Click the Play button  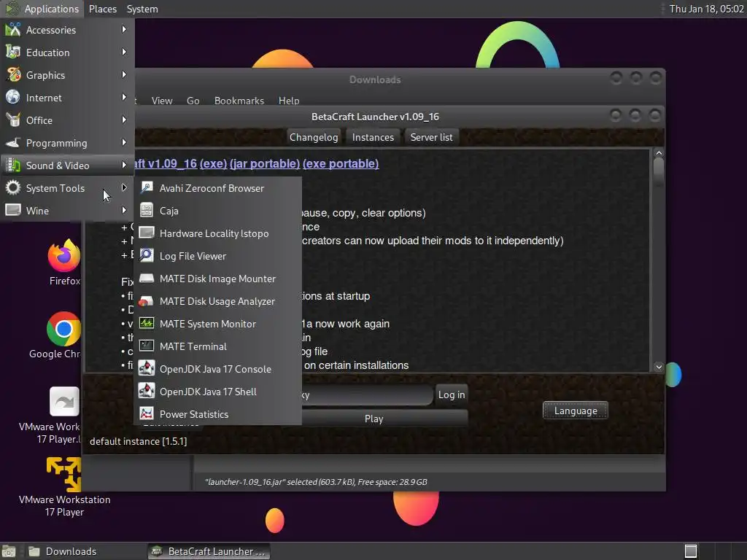374,419
